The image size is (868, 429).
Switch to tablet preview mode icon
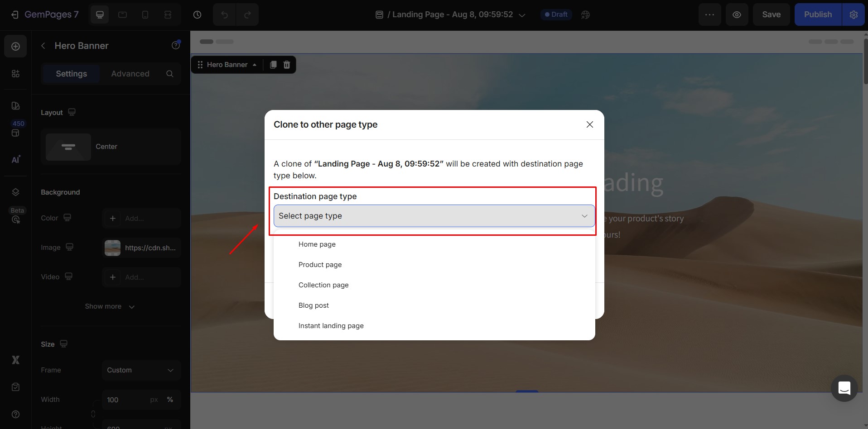(122, 14)
